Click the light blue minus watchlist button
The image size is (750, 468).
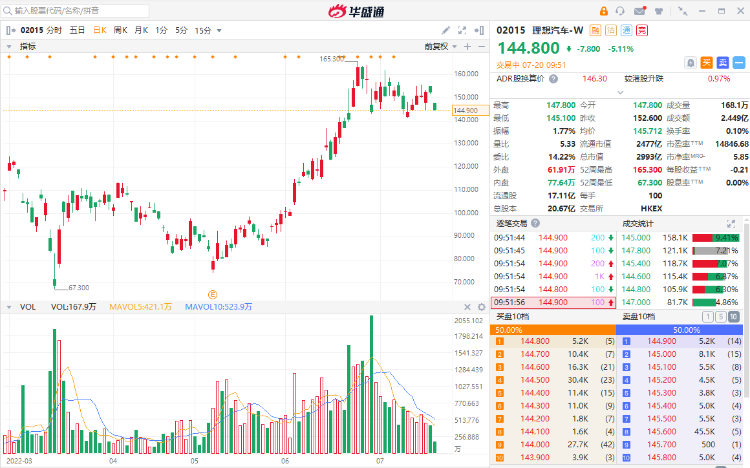[x=739, y=62]
